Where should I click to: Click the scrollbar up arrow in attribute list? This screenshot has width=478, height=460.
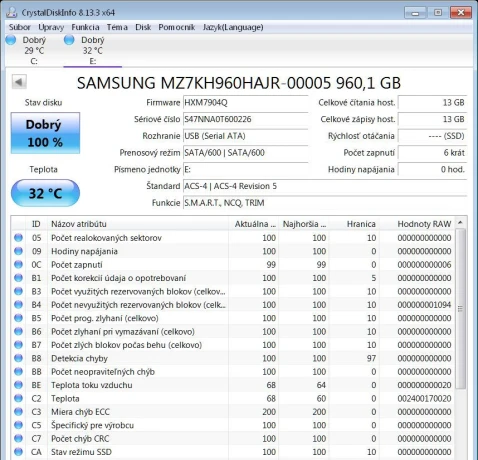460,222
